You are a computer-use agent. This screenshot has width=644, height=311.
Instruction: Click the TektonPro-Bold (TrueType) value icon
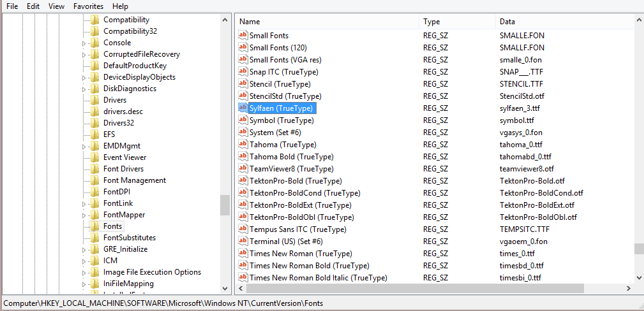[x=243, y=180]
